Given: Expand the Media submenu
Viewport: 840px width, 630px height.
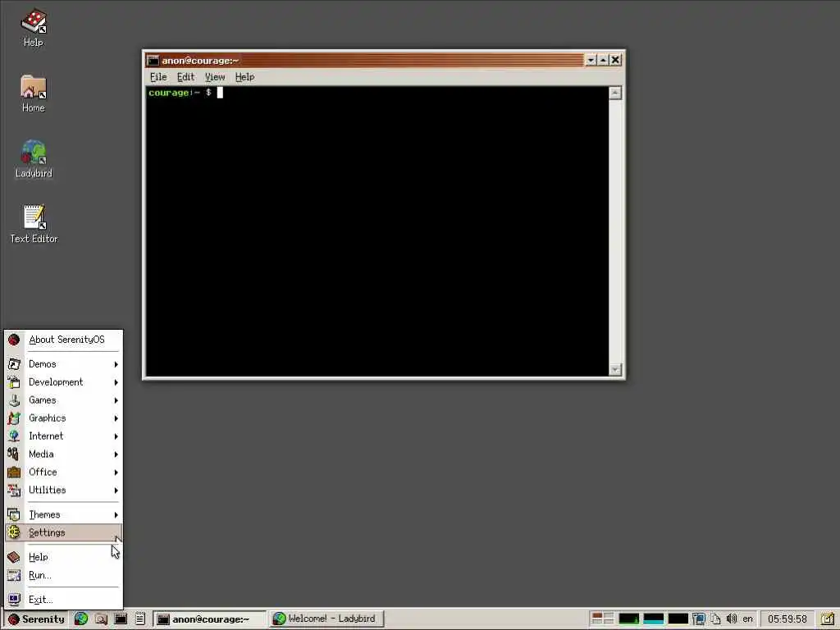Looking at the screenshot, I should [64, 454].
